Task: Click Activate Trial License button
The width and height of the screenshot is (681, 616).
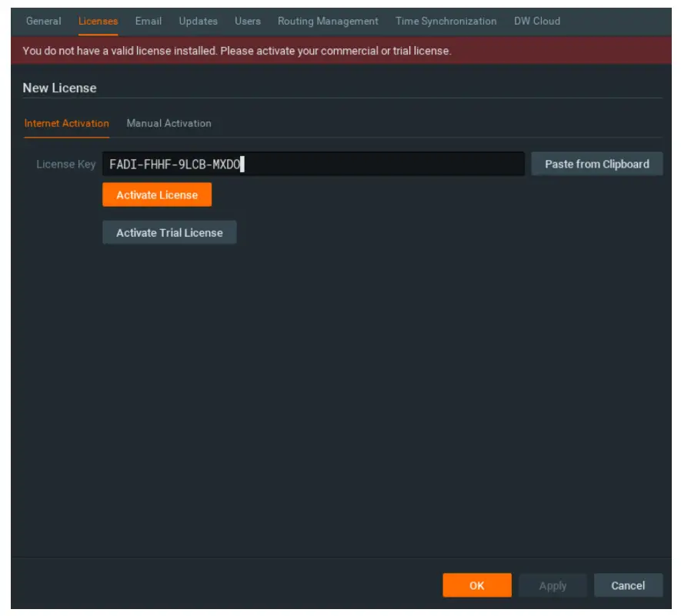Action: tap(169, 233)
